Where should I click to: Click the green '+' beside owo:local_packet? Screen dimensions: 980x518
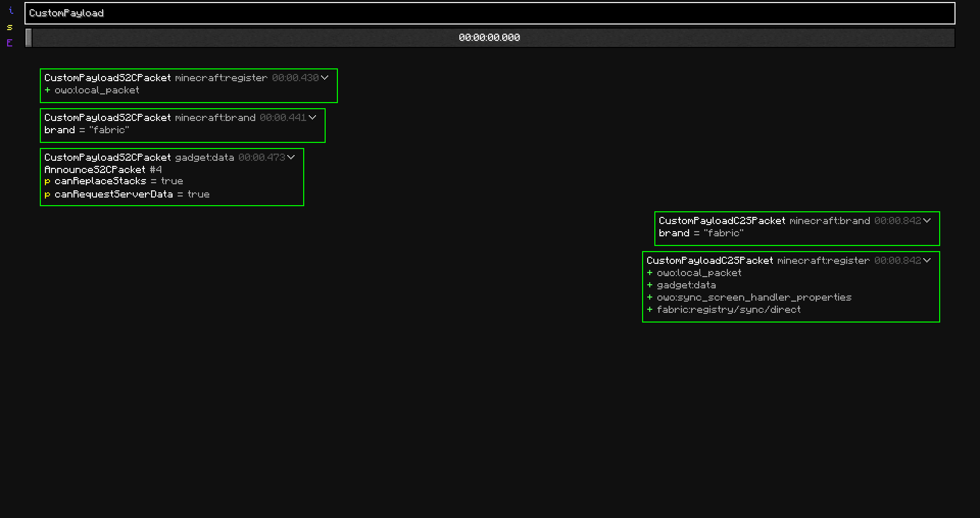pos(47,90)
